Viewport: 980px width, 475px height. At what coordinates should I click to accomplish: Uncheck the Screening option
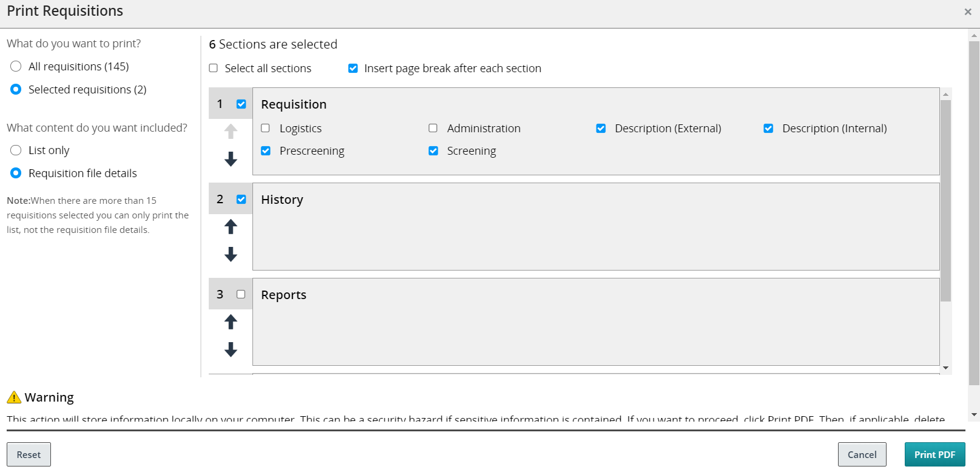(433, 150)
